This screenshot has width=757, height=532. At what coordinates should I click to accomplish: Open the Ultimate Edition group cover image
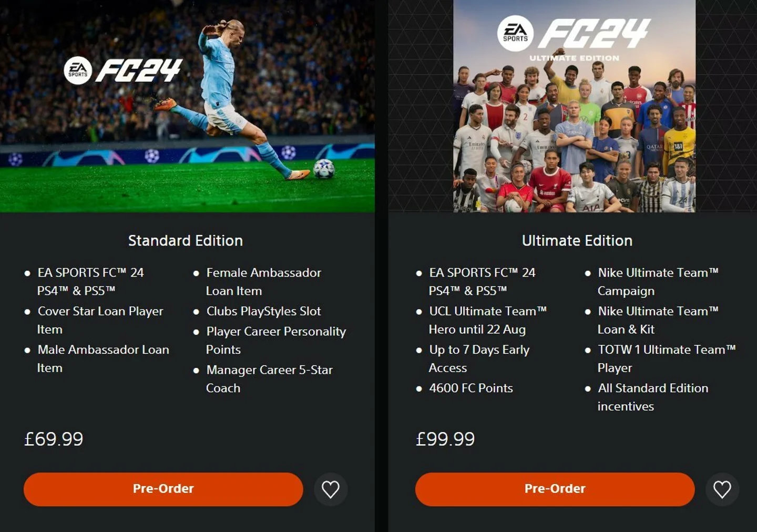(574, 106)
